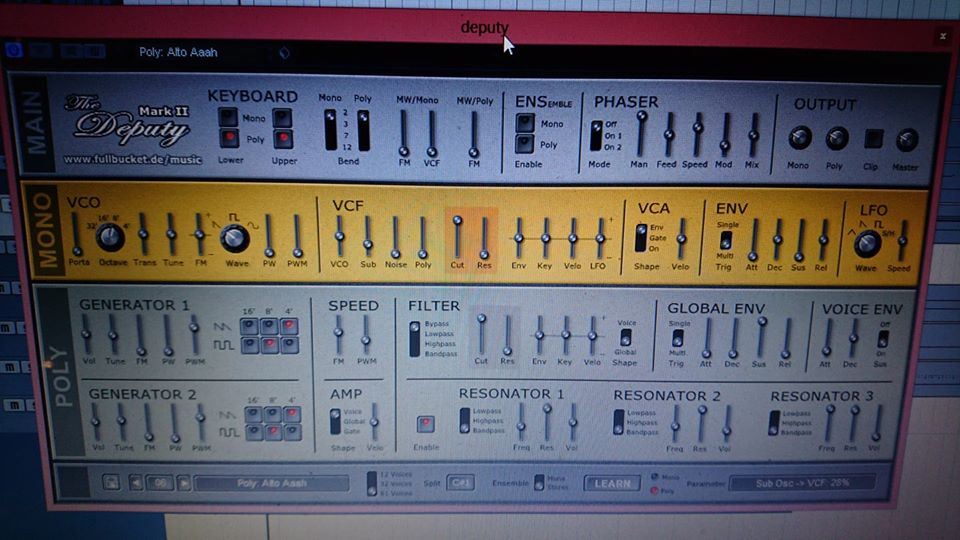
Task: Enable Ensemble for Poly section
Action: [525, 144]
